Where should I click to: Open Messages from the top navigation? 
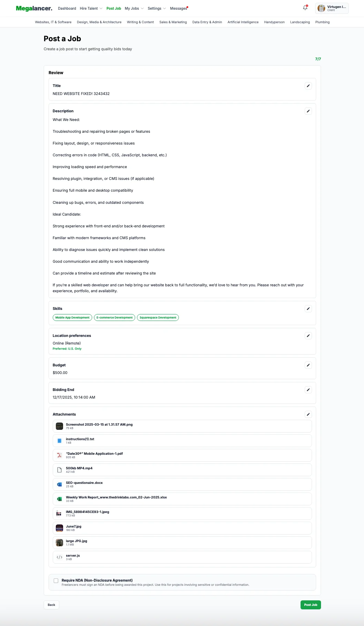pos(178,8)
